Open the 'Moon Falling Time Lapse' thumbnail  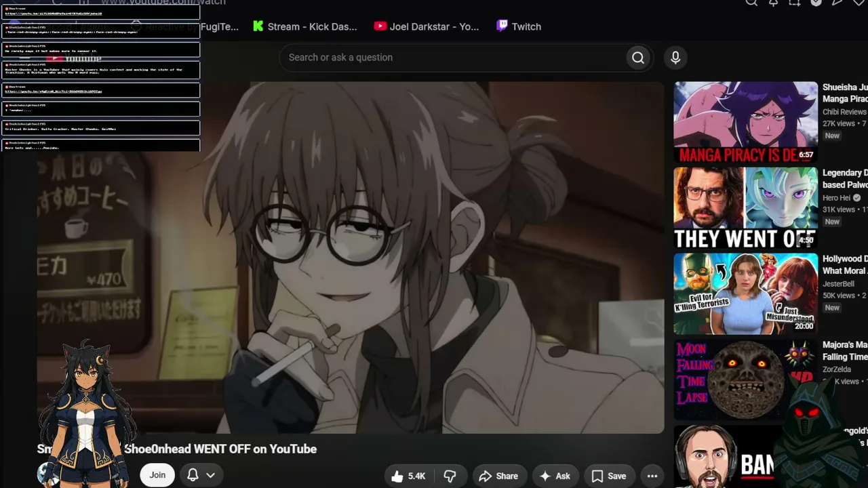tap(746, 380)
